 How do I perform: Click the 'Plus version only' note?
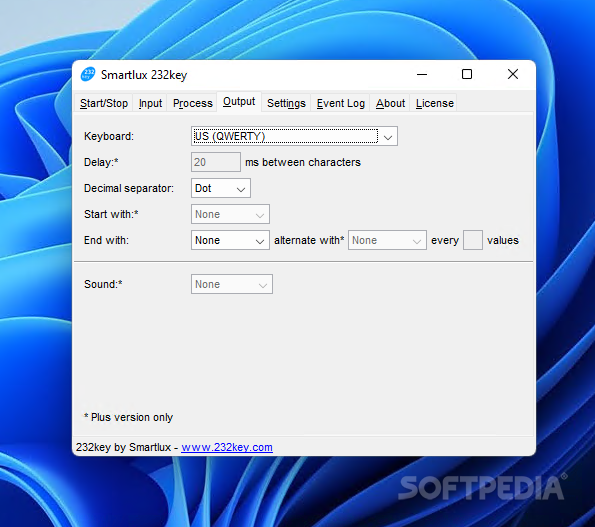128,417
